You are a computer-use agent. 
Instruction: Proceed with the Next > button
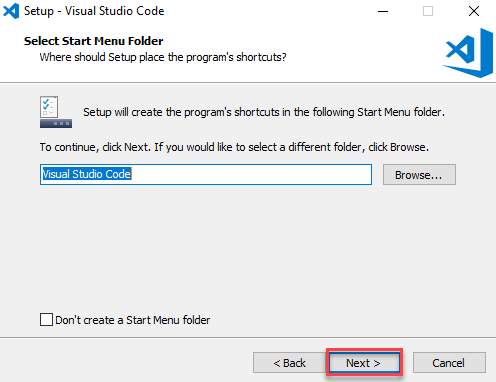click(x=364, y=363)
